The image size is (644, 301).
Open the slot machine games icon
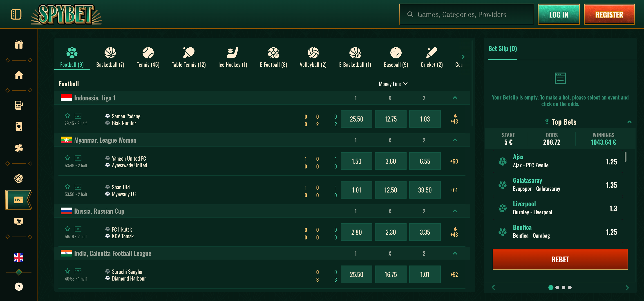pyautogui.click(x=19, y=105)
